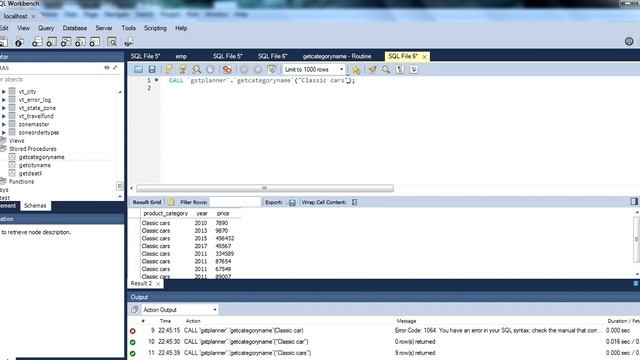The width and height of the screenshot is (640, 360).
Task: Close the Result 2 tab
Action: point(158,284)
